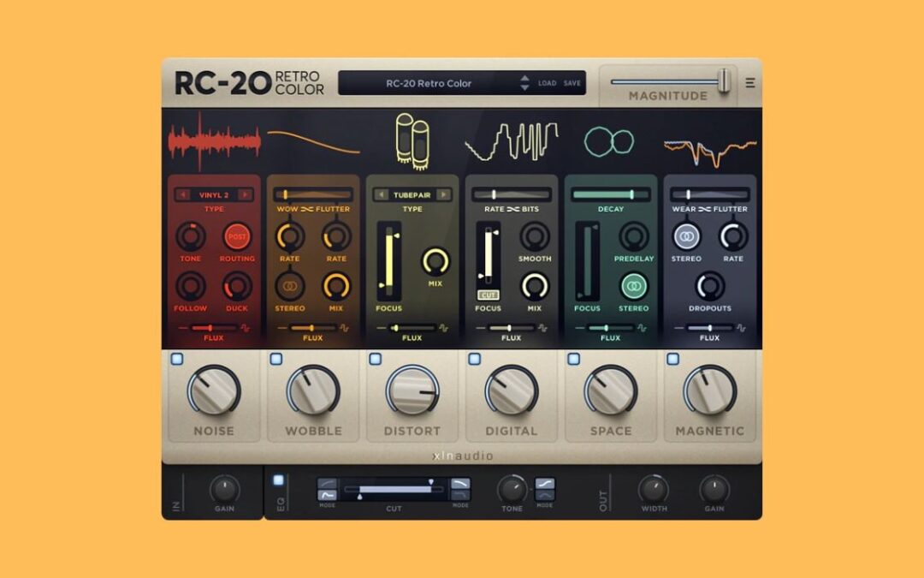Select next Noise type after Vinyl 2
Screen dimensions: 924x578
(246, 194)
